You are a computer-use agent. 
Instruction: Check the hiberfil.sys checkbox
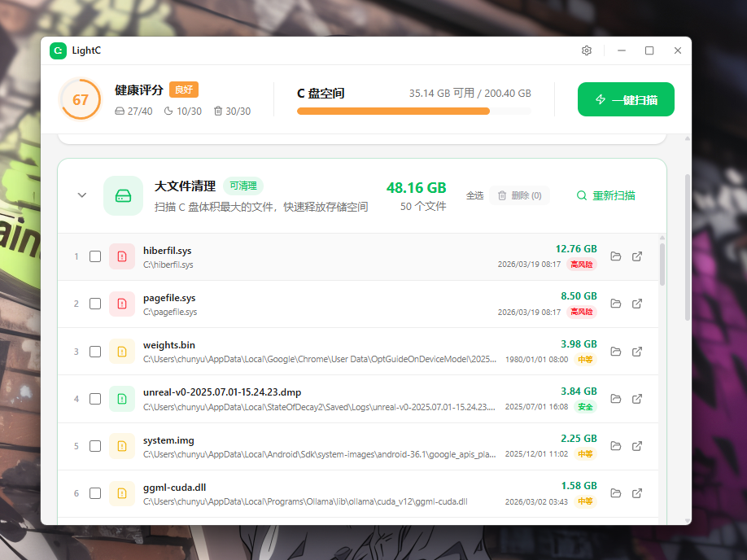point(95,256)
